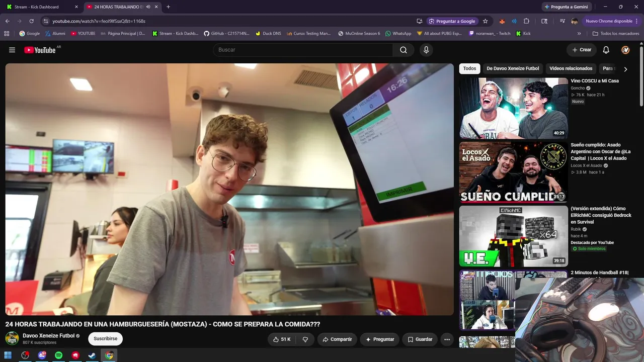
Task: Open the Davoo Xeneize Futbol channel avatar
Action: [12, 338]
